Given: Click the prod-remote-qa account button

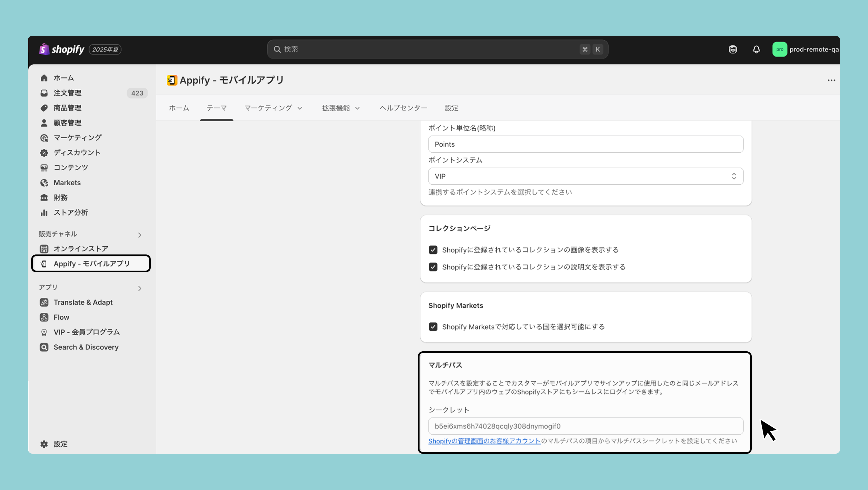Looking at the screenshot, I should pyautogui.click(x=805, y=50).
